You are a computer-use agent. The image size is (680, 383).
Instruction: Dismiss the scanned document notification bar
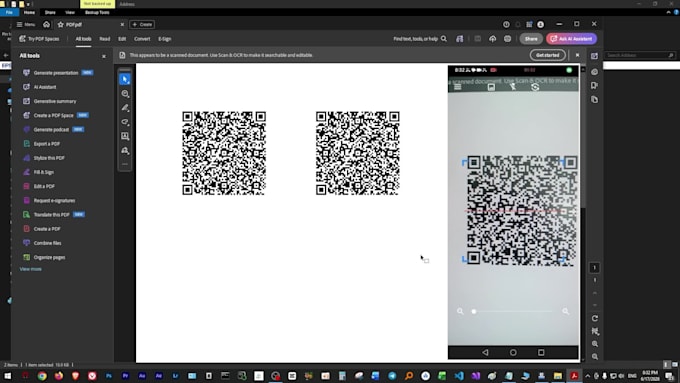coord(577,55)
